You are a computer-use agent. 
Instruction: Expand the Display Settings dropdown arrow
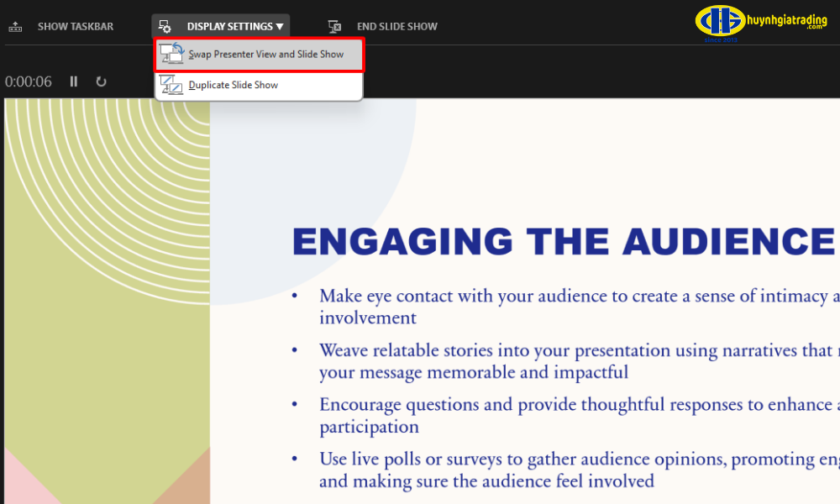coord(280,27)
